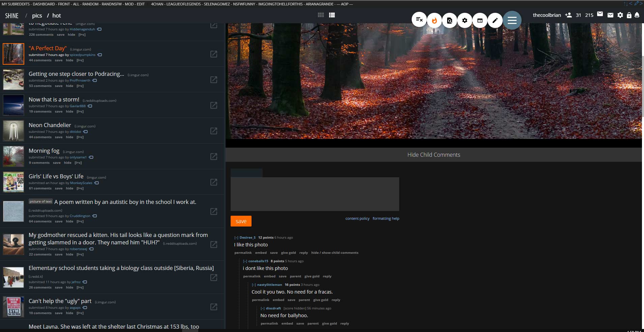Image resolution: width=644 pixels, height=332 pixels.
Task: Click tag icon next to ProfFrnswrth
Action: (94, 80)
